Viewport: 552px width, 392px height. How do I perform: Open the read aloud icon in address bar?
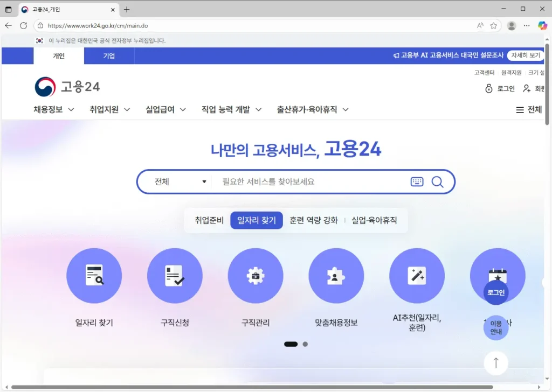click(480, 26)
